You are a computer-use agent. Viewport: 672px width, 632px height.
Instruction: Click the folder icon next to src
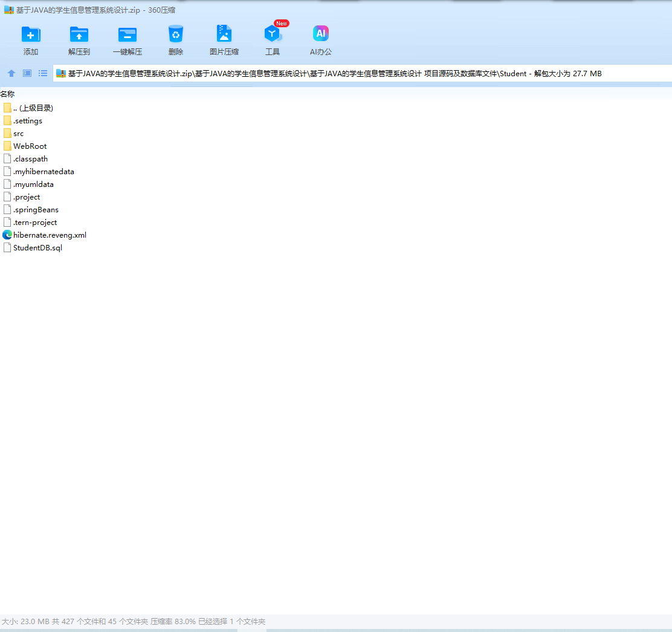(7, 134)
